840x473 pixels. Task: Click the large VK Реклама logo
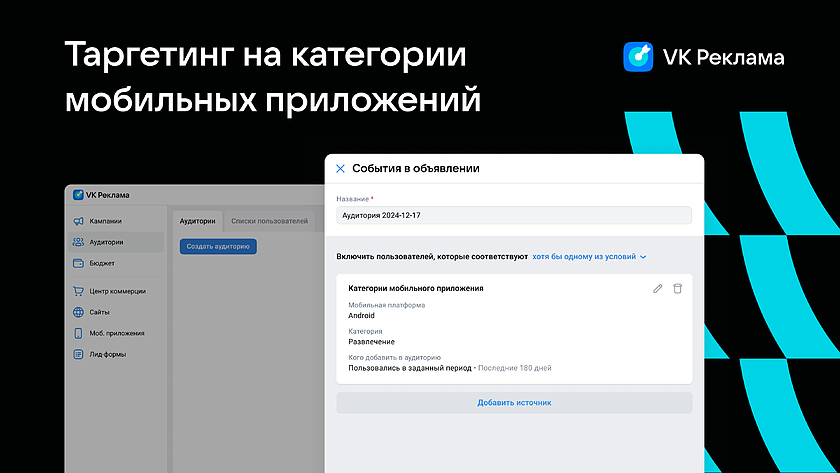click(638, 57)
